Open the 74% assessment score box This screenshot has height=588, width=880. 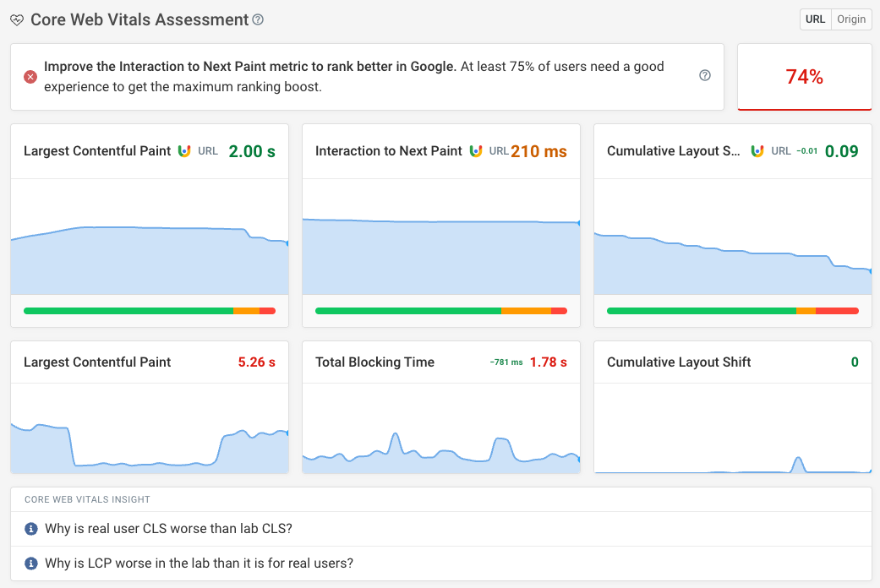pyautogui.click(x=804, y=77)
